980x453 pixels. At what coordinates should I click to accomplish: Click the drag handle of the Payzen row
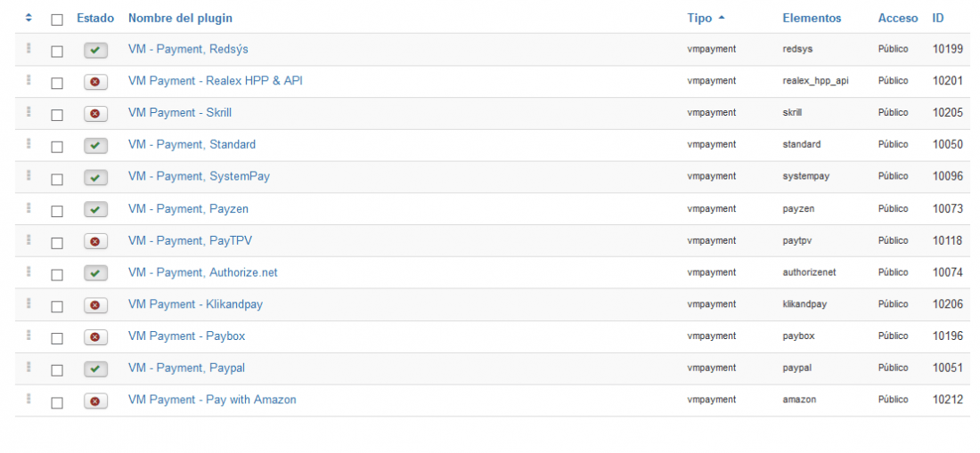click(x=29, y=207)
